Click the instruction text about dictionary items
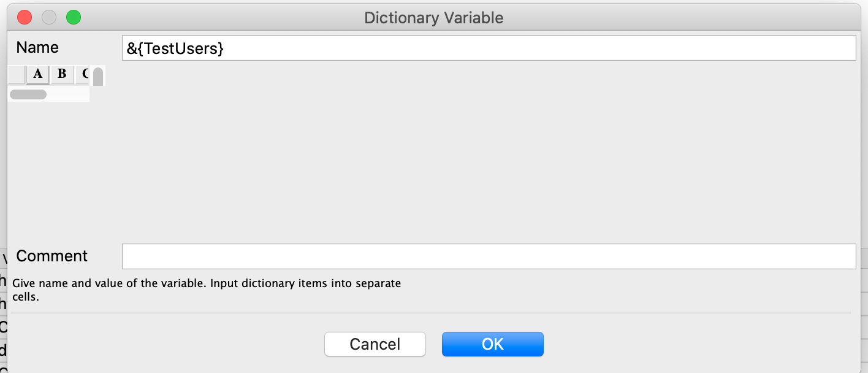868x373 pixels. click(207, 288)
